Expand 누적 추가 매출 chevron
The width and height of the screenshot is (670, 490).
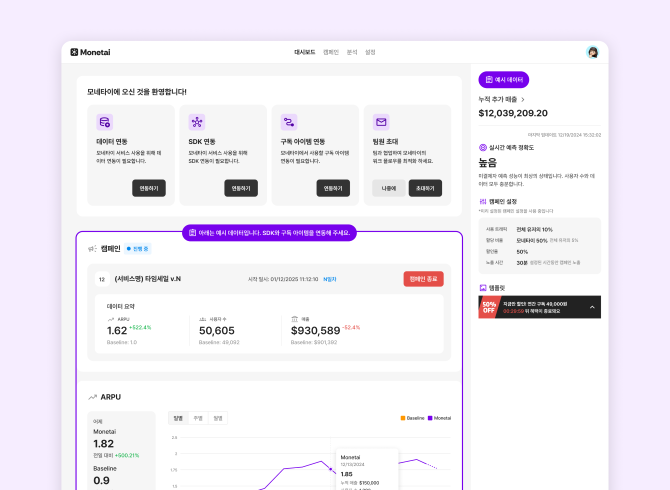[x=523, y=100]
